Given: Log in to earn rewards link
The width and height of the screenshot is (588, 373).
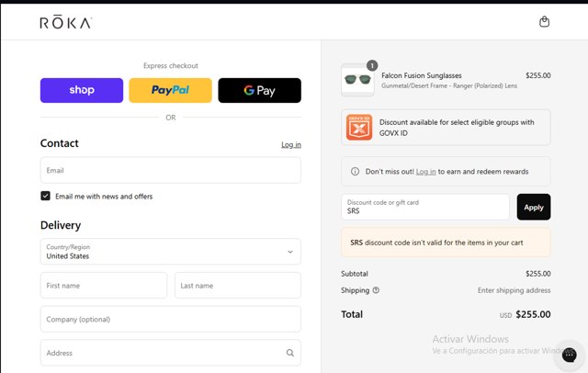Looking at the screenshot, I should [425, 172].
